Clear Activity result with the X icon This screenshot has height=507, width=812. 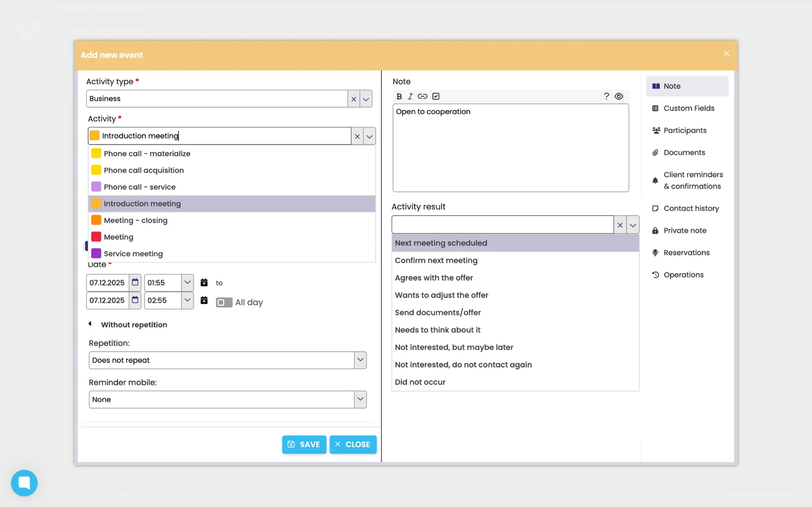click(x=620, y=225)
